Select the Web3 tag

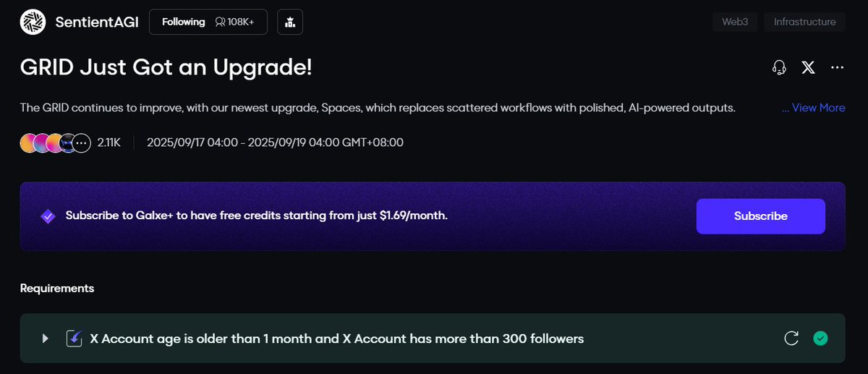click(734, 22)
